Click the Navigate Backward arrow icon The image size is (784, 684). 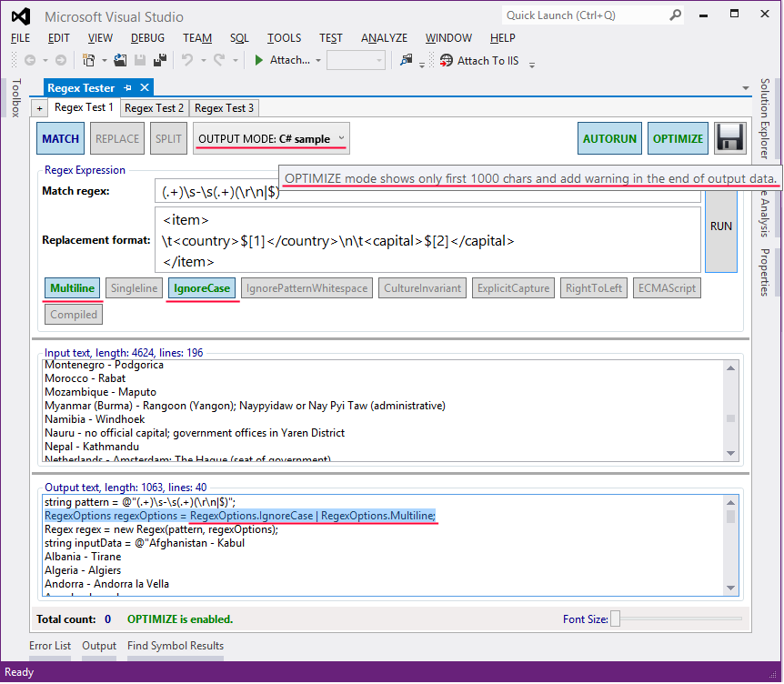(30, 61)
